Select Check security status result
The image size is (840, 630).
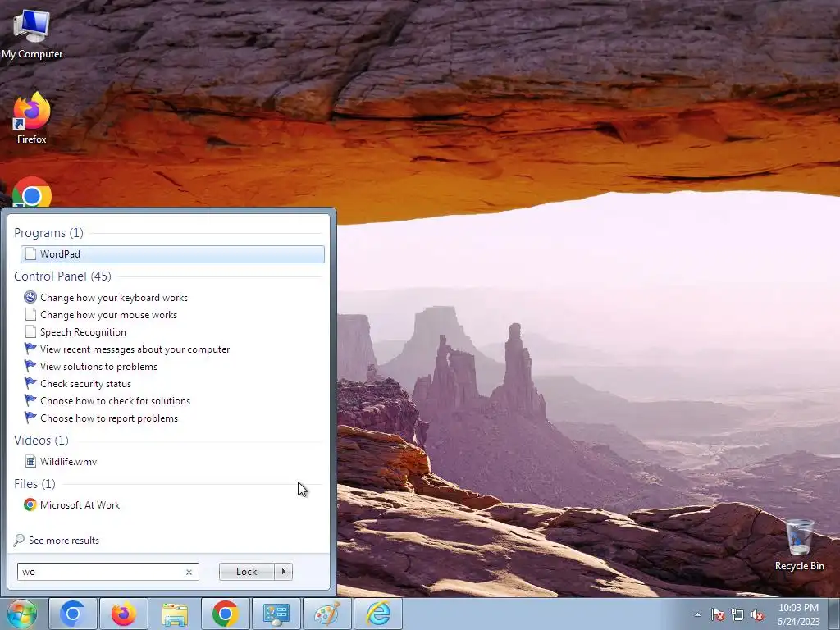(x=85, y=384)
